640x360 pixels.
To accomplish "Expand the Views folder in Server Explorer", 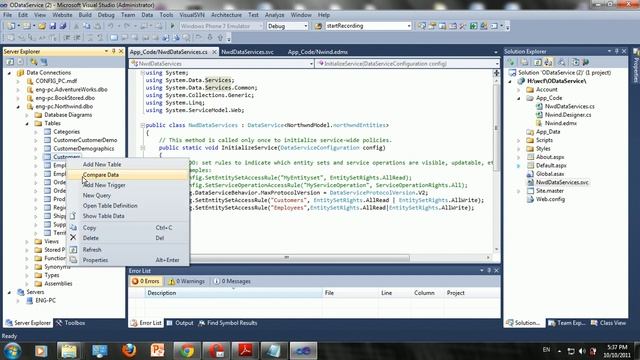I will click(x=27, y=242).
